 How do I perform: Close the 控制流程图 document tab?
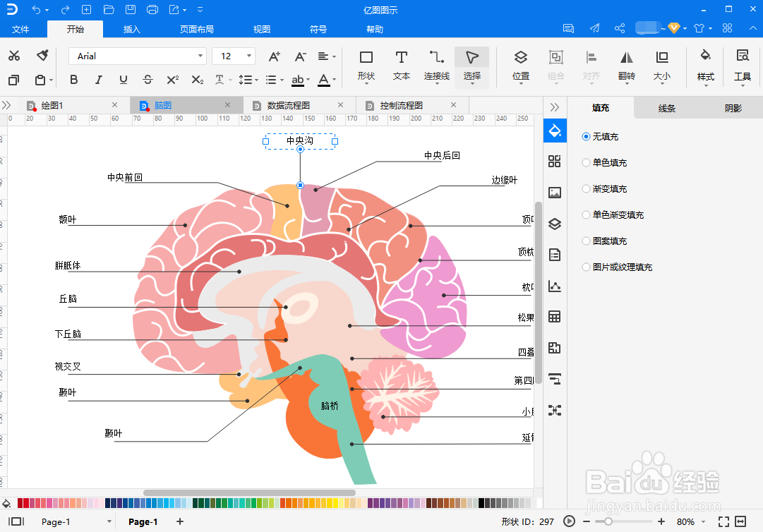(454, 104)
